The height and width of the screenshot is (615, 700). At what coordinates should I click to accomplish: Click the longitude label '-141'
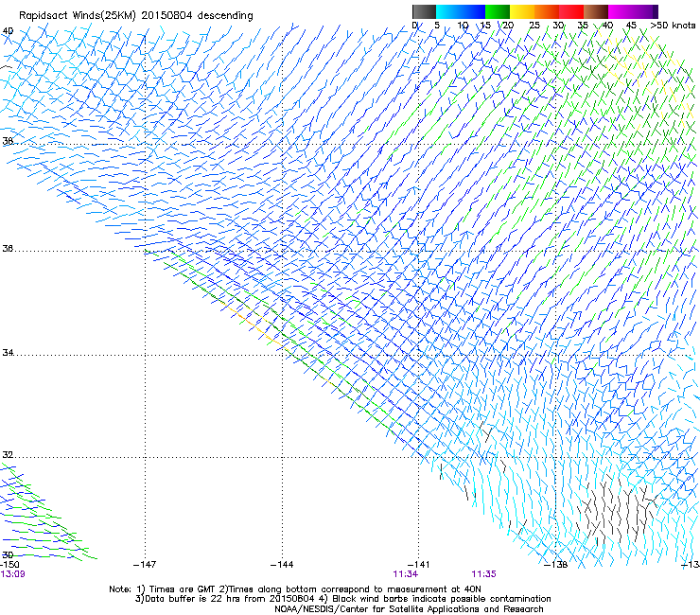tap(419, 565)
